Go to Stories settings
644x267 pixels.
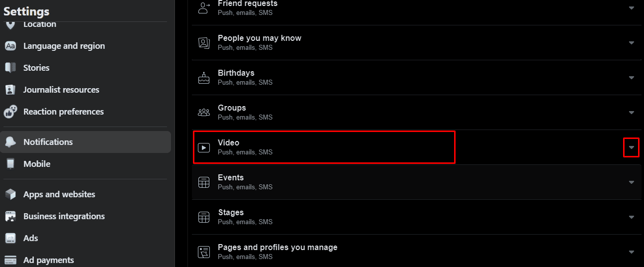click(86, 68)
